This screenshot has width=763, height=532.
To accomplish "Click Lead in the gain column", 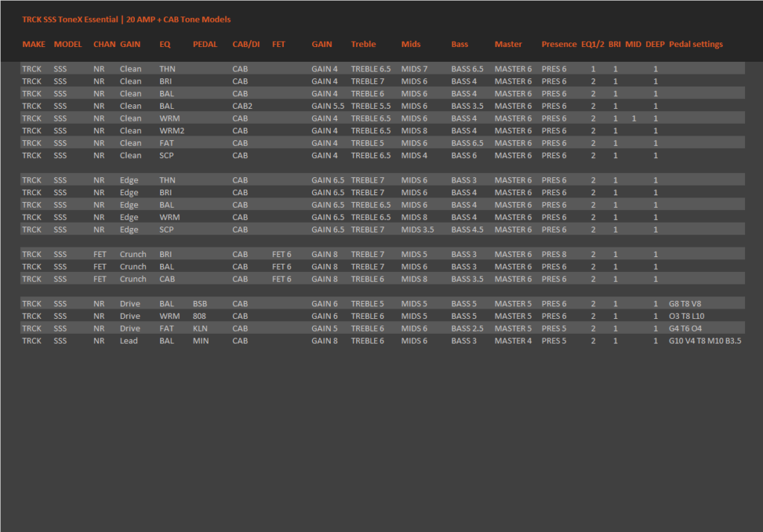I will [x=128, y=341].
